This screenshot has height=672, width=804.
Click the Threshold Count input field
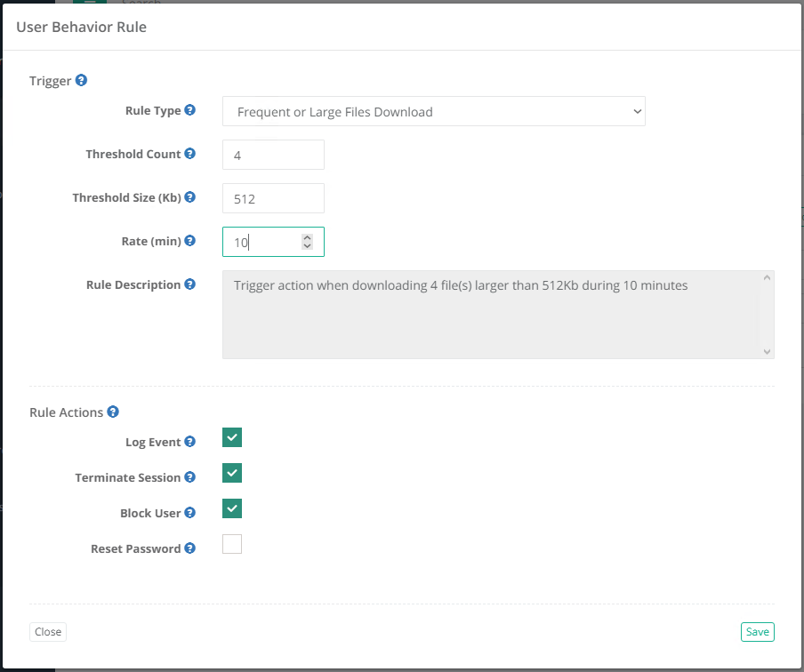pyautogui.click(x=273, y=154)
